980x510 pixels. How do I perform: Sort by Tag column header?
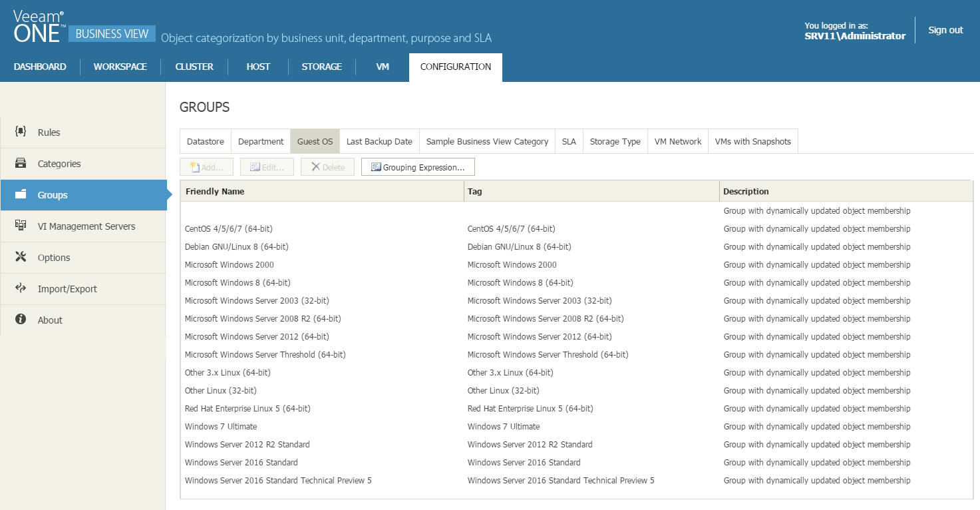(x=591, y=191)
